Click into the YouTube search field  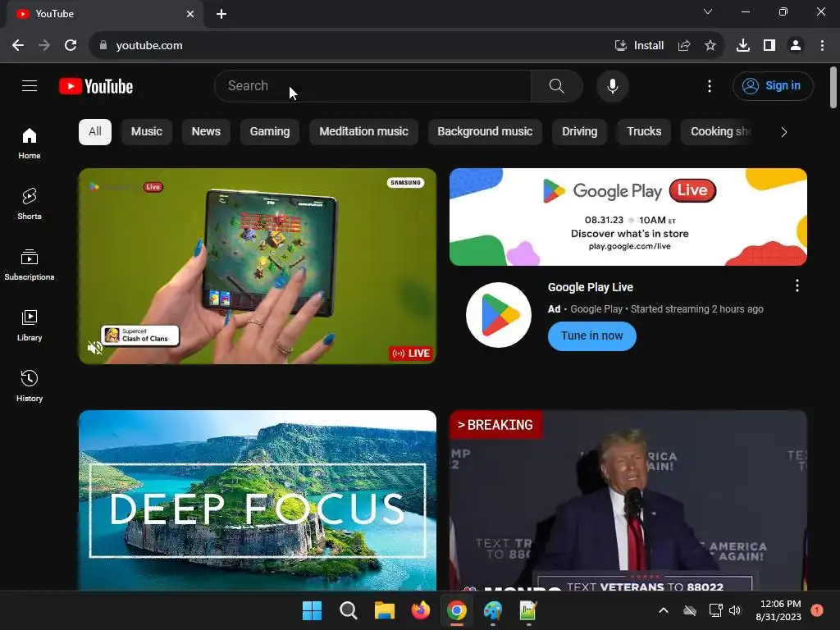pyautogui.click(x=373, y=85)
